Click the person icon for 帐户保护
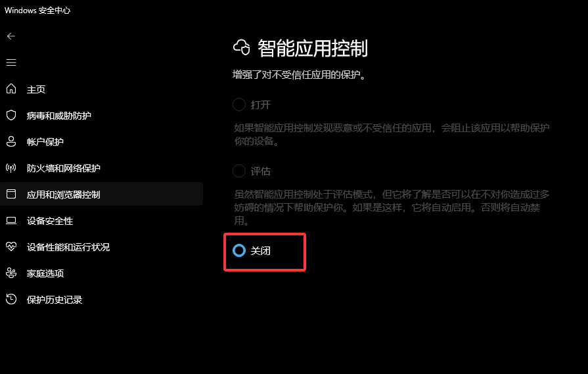The image size is (588, 374). point(11,141)
